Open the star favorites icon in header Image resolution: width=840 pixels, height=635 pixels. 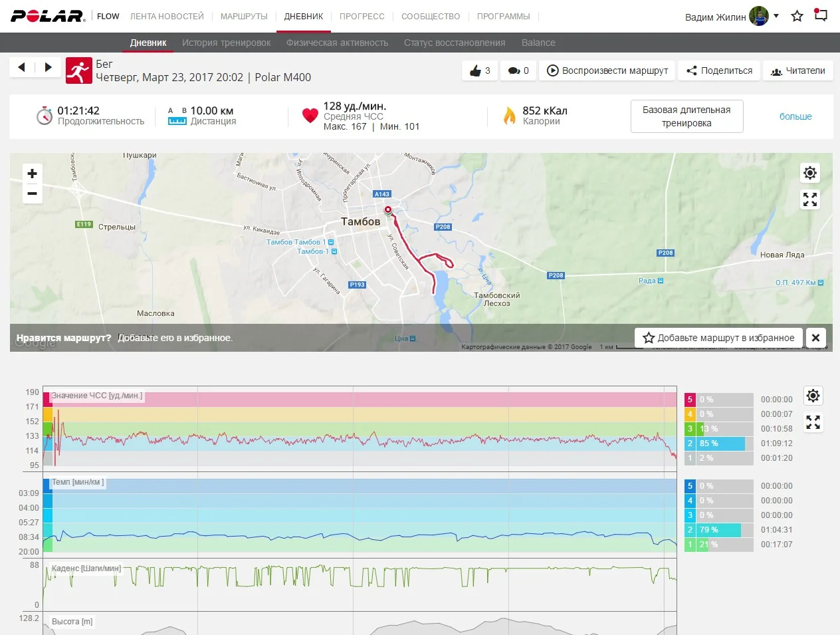(797, 16)
